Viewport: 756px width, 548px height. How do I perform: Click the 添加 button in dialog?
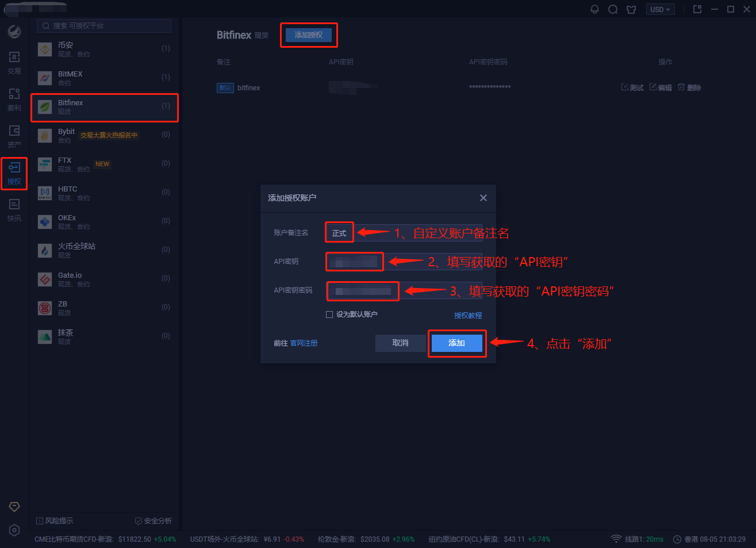[456, 343]
